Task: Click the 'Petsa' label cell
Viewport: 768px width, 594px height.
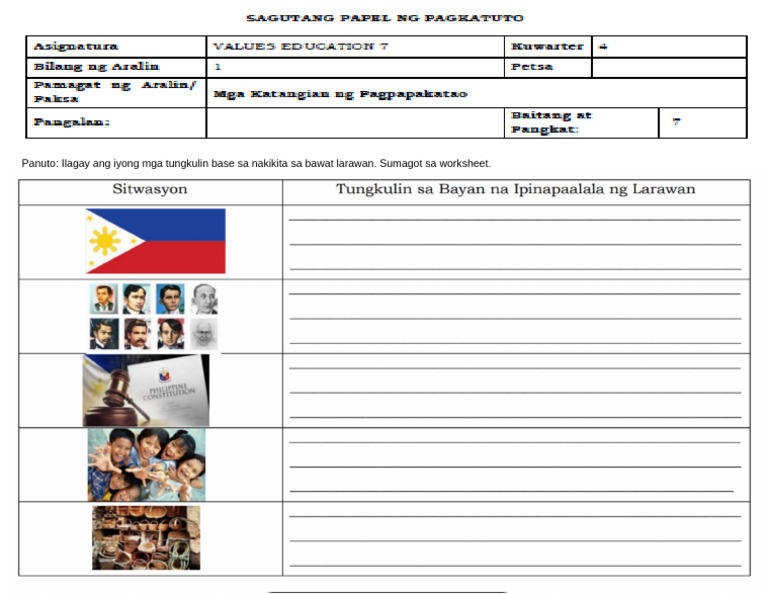Action: coord(548,68)
